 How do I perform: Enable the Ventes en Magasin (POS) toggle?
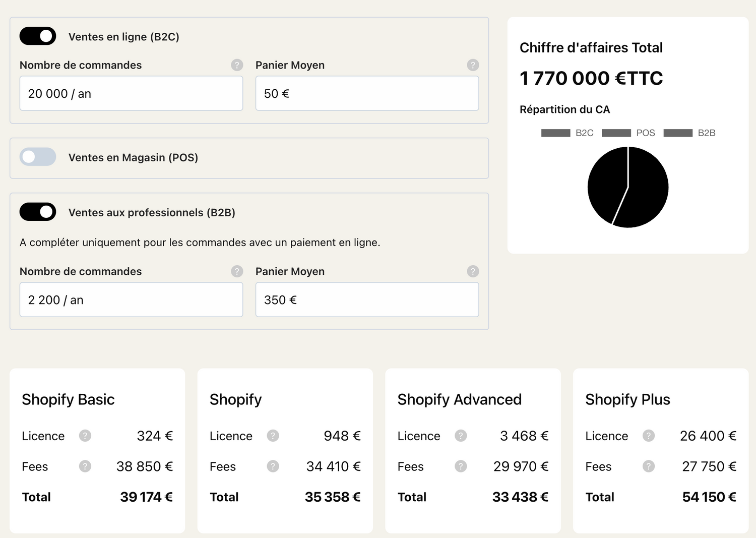pos(38,157)
